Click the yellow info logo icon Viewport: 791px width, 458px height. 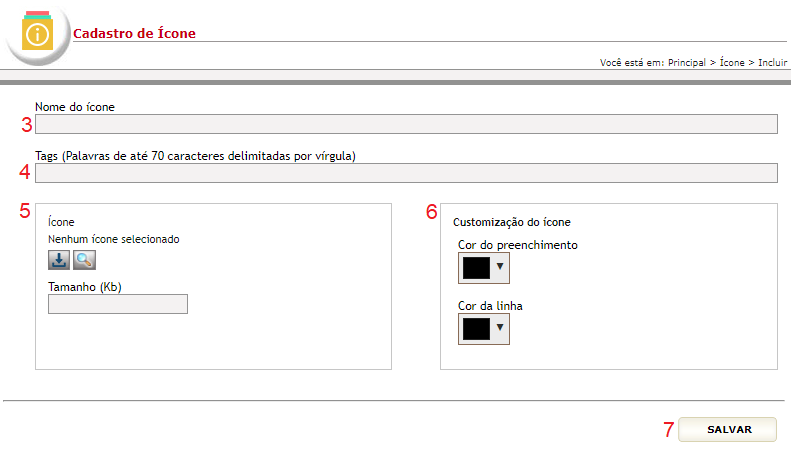coord(37,31)
